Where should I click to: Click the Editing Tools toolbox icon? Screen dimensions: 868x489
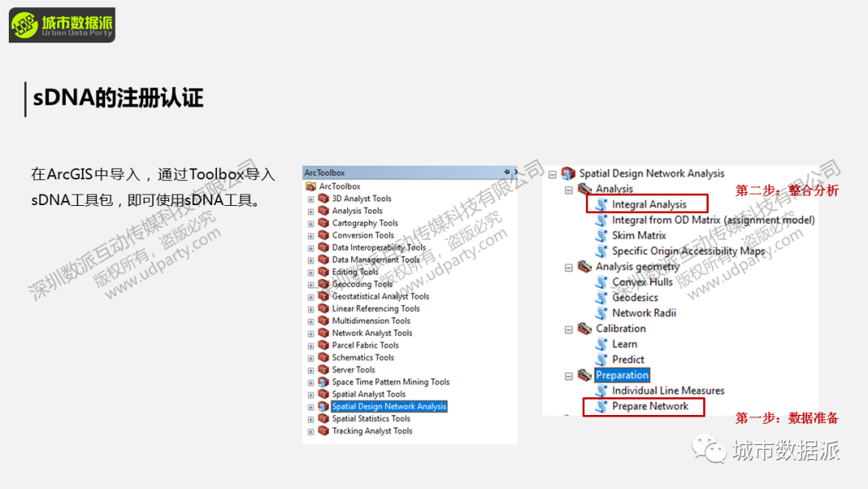(x=324, y=272)
